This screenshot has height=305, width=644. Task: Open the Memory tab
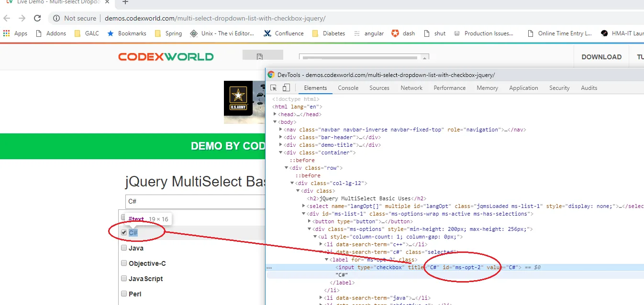pos(487,88)
